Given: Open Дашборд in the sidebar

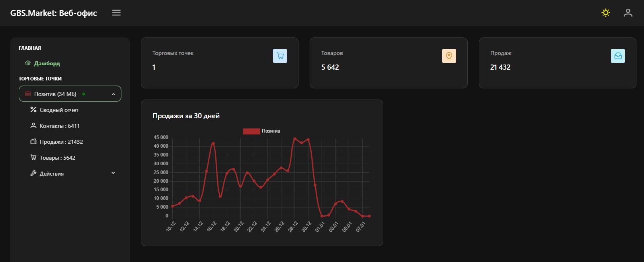Looking at the screenshot, I should pos(47,63).
